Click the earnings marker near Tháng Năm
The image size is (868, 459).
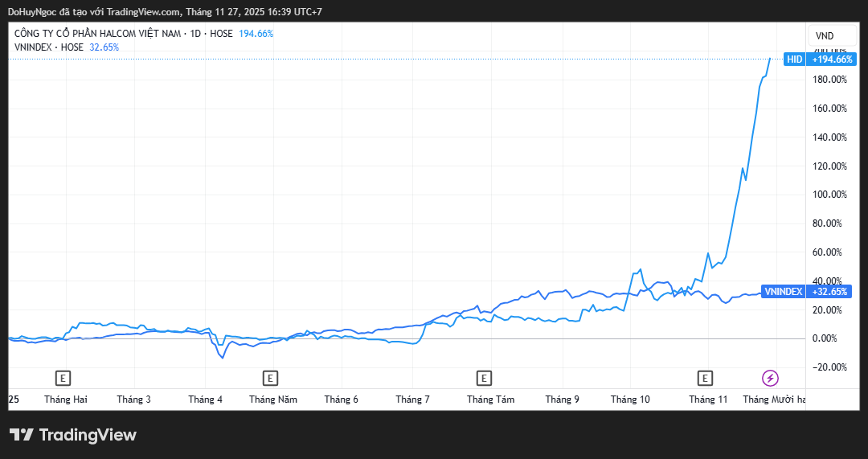(270, 379)
